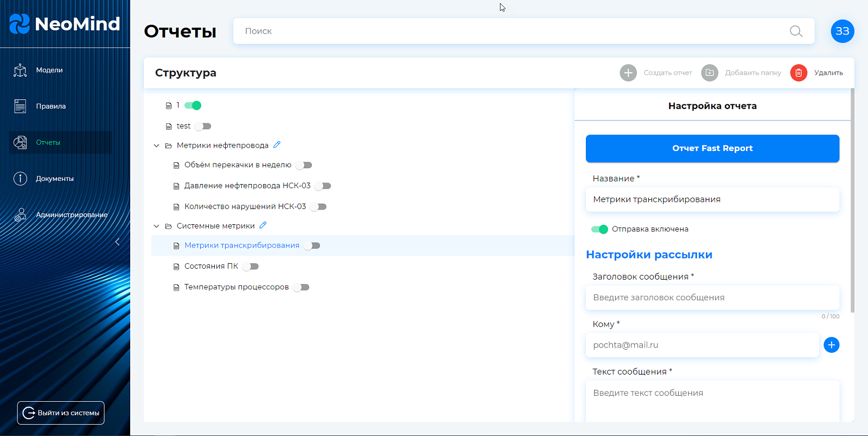Click Создать отчет label
The image size is (868, 436).
pos(668,73)
